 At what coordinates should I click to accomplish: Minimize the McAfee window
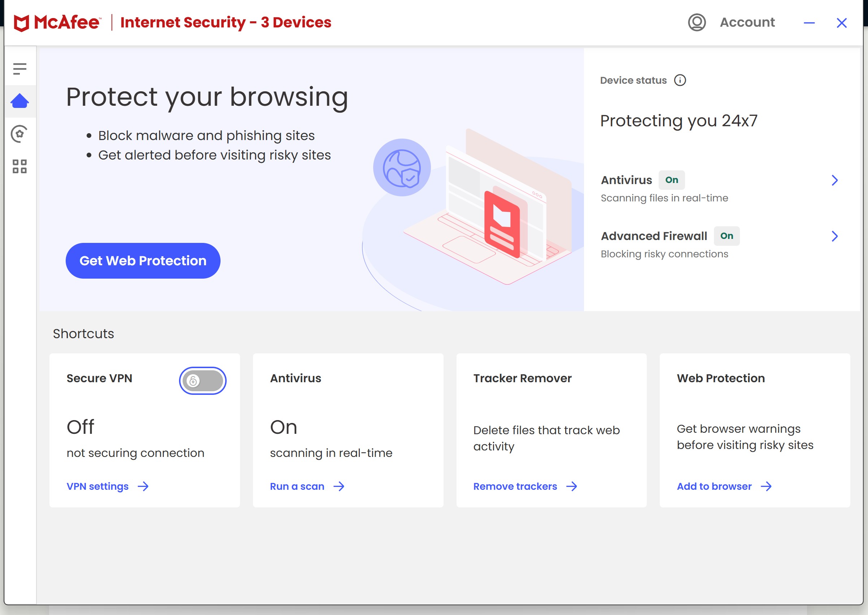pyautogui.click(x=809, y=23)
